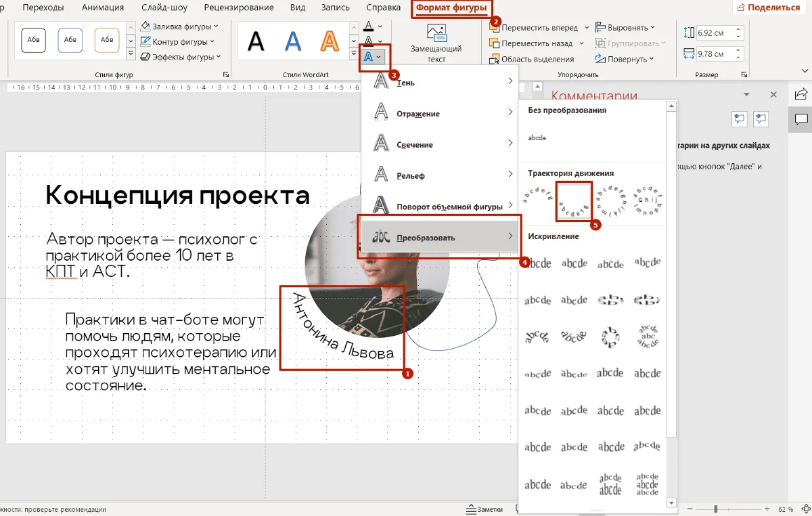
Task: Select orange-outlined Абв shape style
Action: pos(107,40)
